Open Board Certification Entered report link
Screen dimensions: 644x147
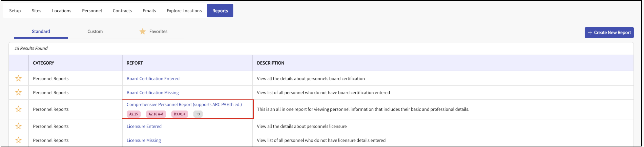153,79
